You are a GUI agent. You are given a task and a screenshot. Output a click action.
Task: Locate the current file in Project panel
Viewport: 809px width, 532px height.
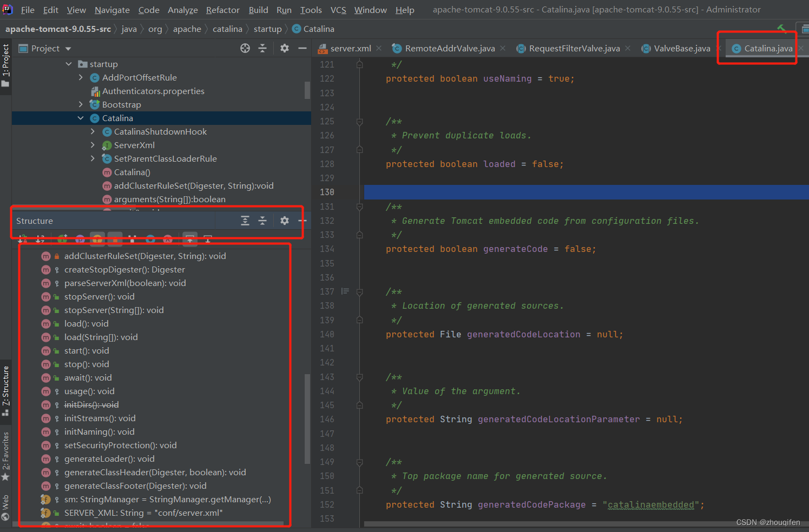[x=245, y=48]
